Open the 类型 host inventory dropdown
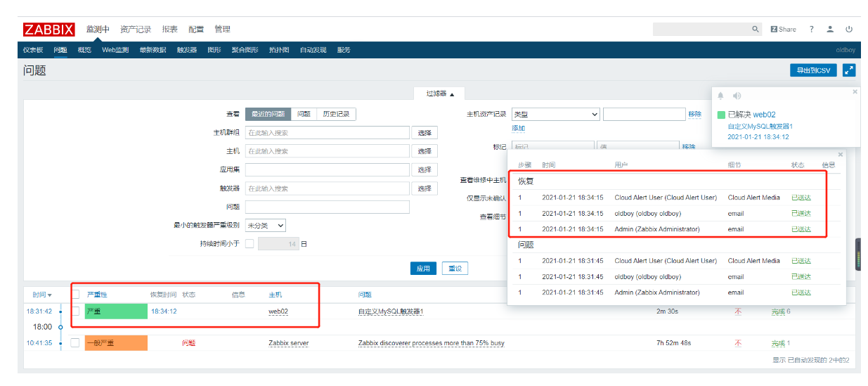The width and height of the screenshot is (868, 386). coord(555,114)
